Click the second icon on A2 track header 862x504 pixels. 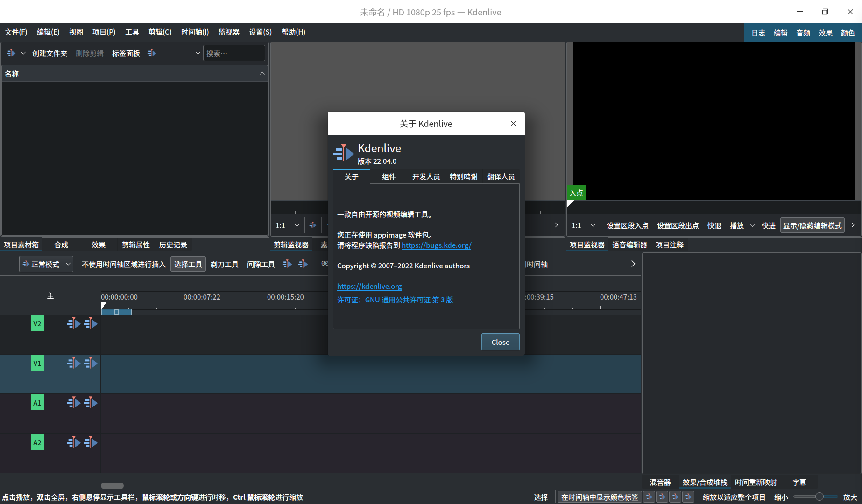(91, 442)
